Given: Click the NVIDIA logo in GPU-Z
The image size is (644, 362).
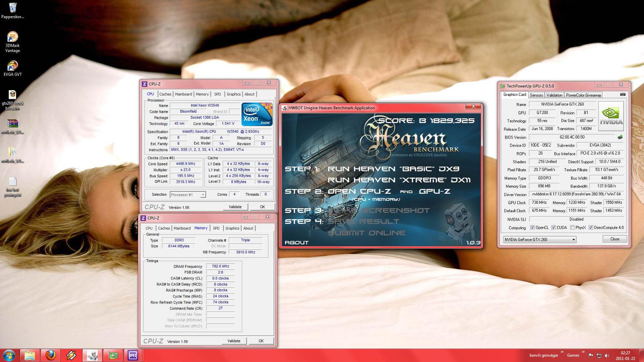Looking at the screenshot, I should 611,116.
